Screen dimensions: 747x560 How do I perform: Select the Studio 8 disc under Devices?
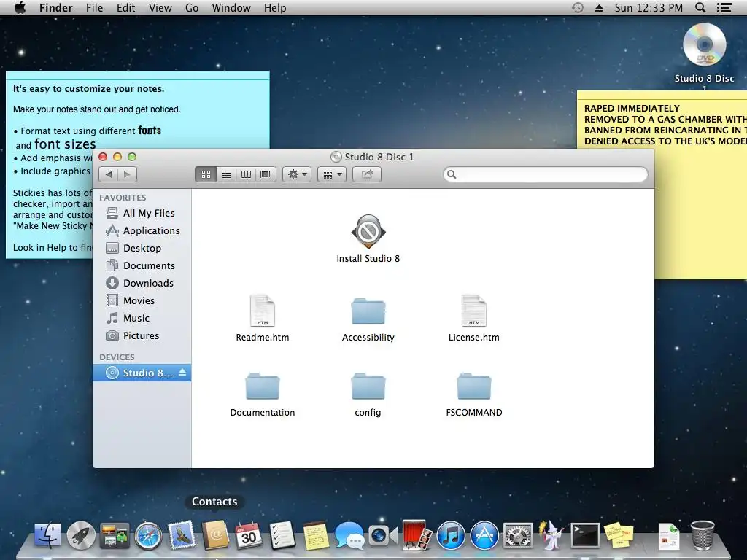pyautogui.click(x=142, y=373)
